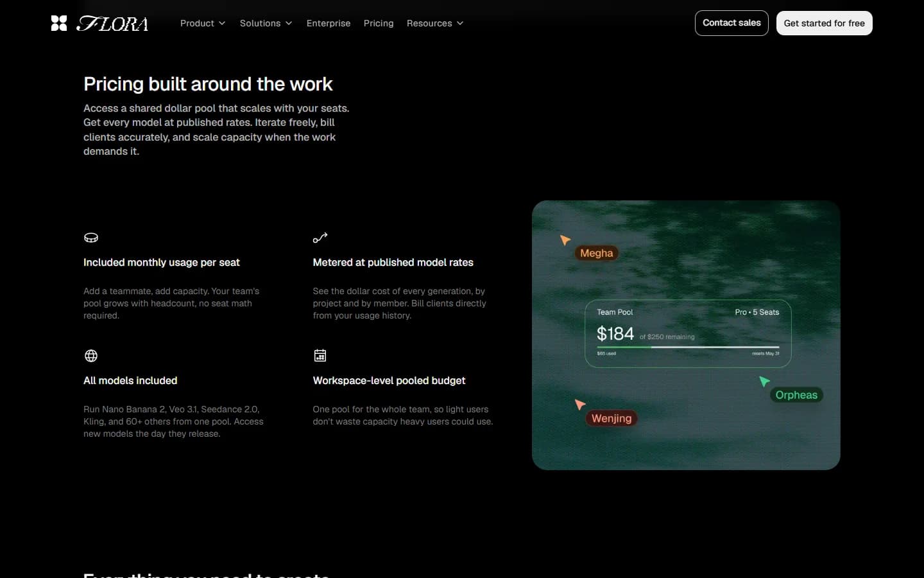This screenshot has width=924, height=578.
Task: Open the Product menu
Action: click(203, 23)
